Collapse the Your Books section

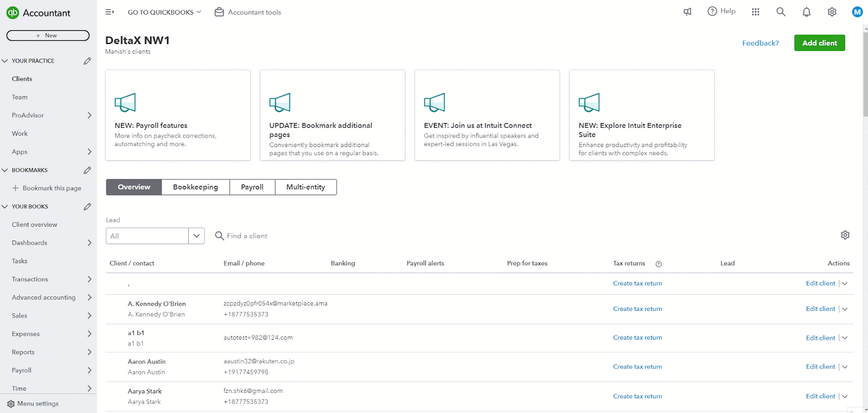point(5,207)
